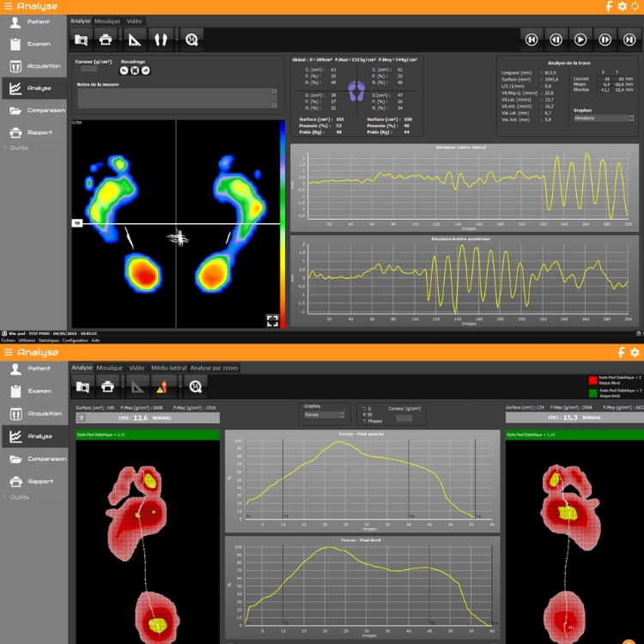644x644 pixels.
Task: Open the Graphes dropdown showing Déviations
Action: (x=604, y=118)
